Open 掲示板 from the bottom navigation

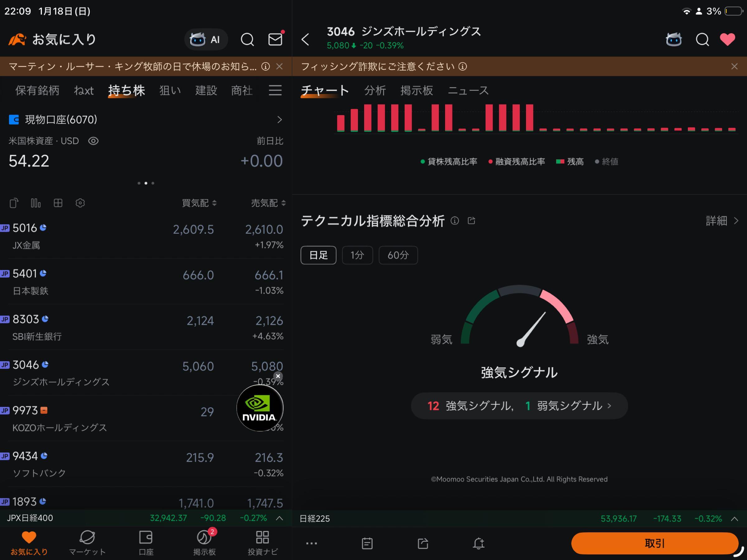click(204, 542)
